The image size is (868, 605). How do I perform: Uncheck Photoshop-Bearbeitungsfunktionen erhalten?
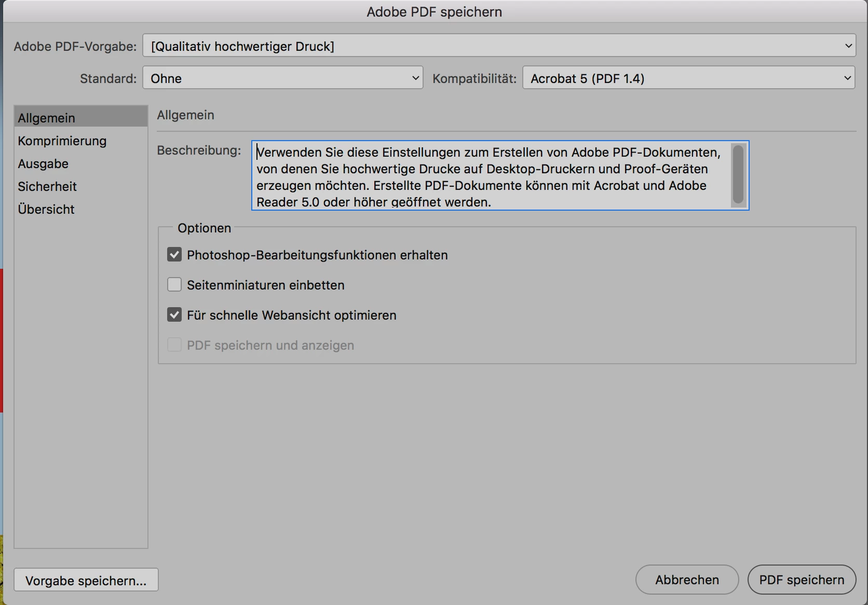click(x=174, y=255)
